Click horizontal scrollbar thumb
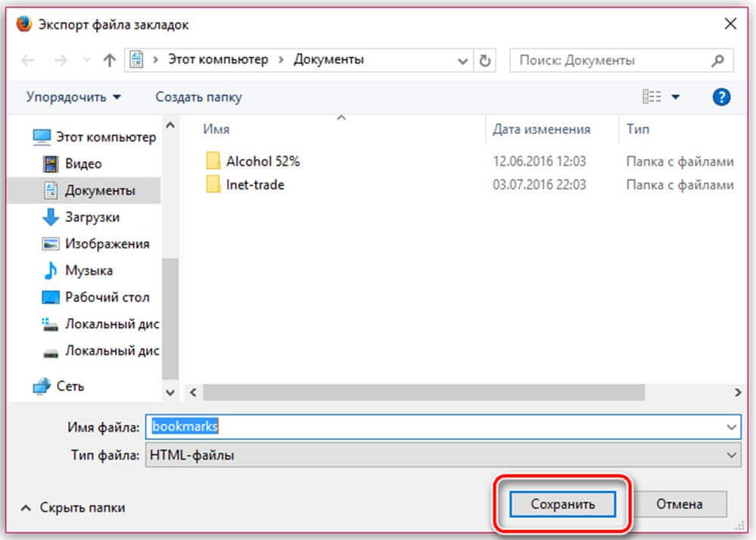Screen dimensions: 756x540 tap(423, 392)
